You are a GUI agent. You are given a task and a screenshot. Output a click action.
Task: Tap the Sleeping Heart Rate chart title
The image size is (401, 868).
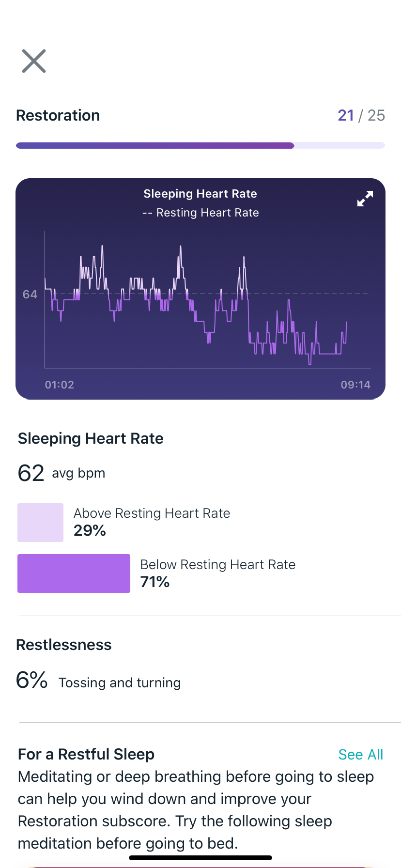point(200,194)
